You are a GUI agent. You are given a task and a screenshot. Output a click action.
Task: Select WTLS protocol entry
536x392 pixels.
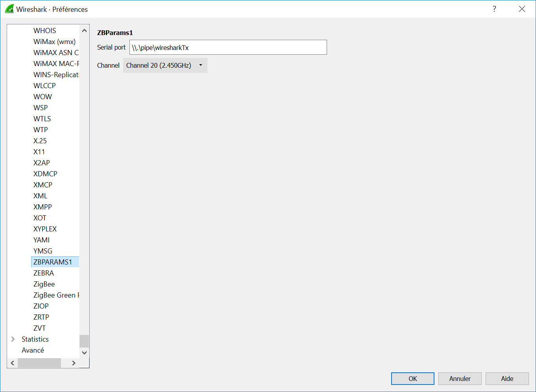click(x=42, y=119)
